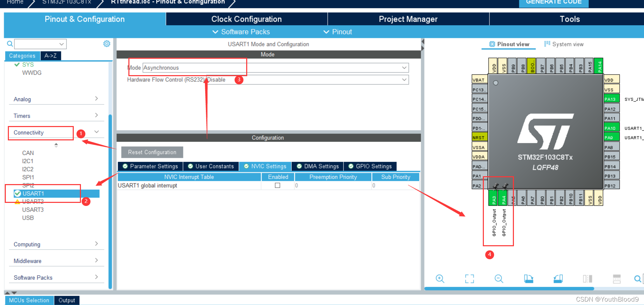Select I2C1 in the Connectivity list
This screenshot has width=644, height=305.
[28, 161]
